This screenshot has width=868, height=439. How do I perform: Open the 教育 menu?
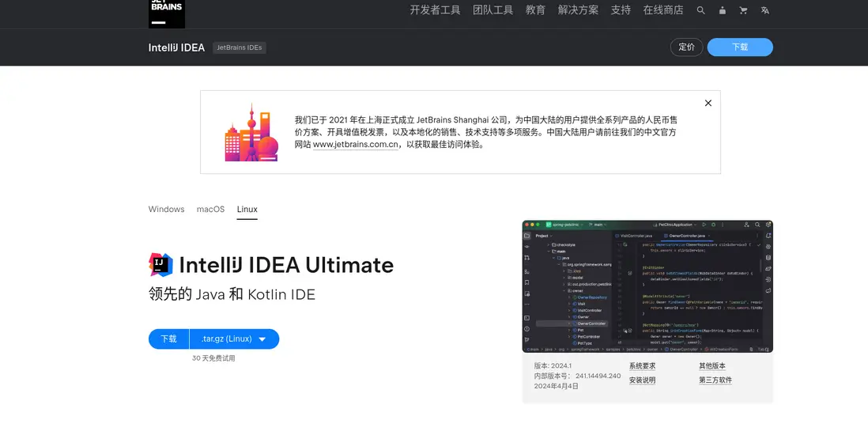point(535,10)
